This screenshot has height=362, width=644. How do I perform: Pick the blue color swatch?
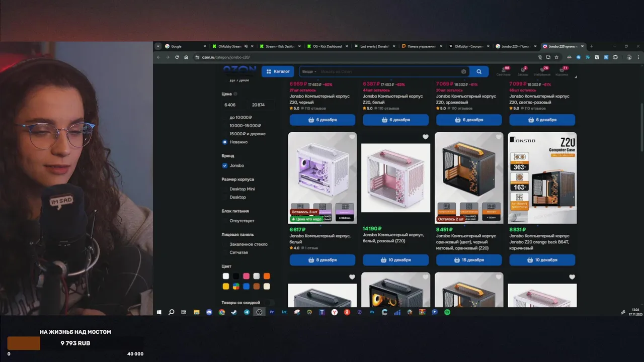(247, 286)
